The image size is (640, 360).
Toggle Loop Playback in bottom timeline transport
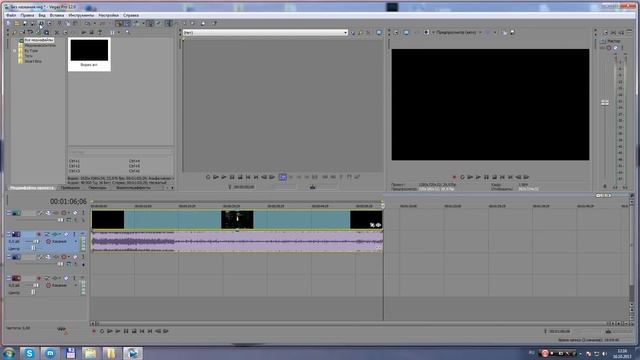(x=102, y=331)
